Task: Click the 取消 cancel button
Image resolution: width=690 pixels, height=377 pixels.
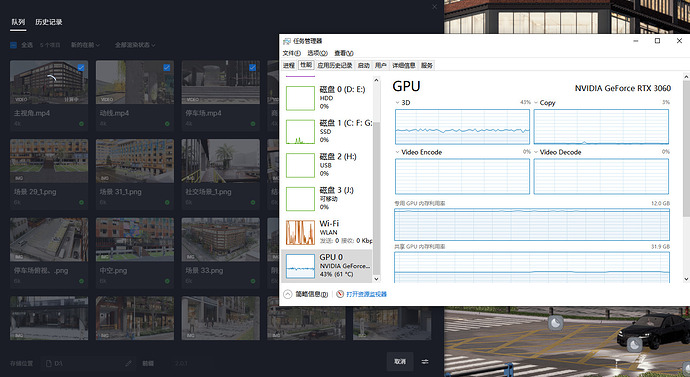Action: point(400,362)
